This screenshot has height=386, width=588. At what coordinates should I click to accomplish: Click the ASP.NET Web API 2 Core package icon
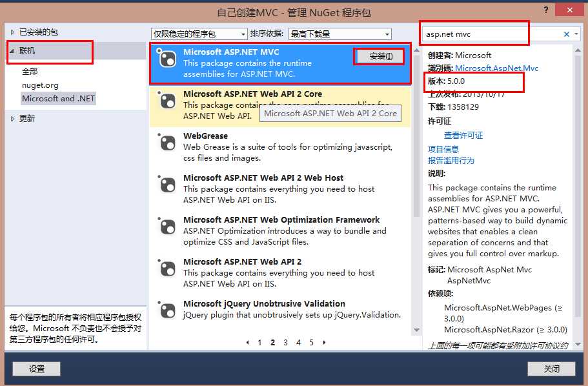(x=166, y=100)
